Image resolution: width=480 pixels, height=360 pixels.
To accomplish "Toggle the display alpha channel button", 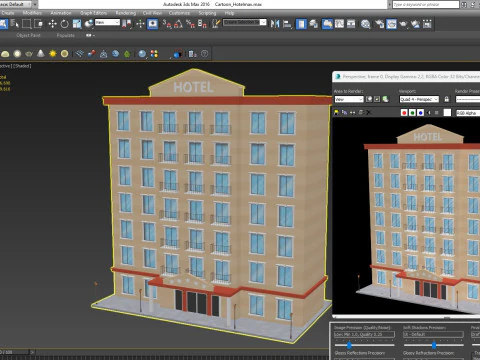I will click(x=429, y=113).
